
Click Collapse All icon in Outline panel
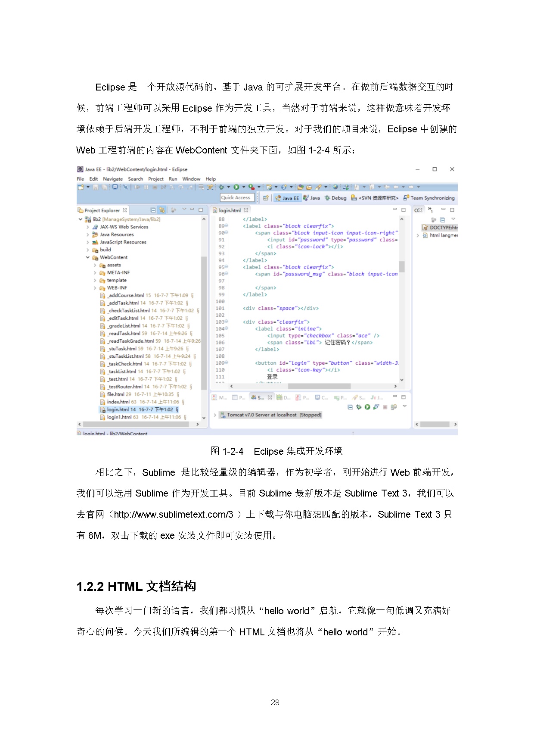click(442, 220)
